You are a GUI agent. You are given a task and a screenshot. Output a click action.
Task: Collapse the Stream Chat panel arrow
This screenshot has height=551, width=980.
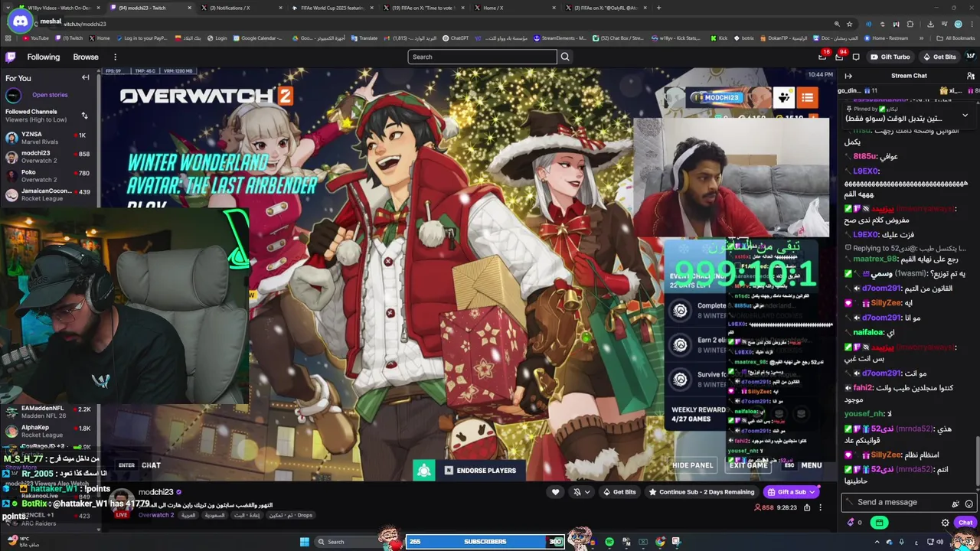click(848, 76)
